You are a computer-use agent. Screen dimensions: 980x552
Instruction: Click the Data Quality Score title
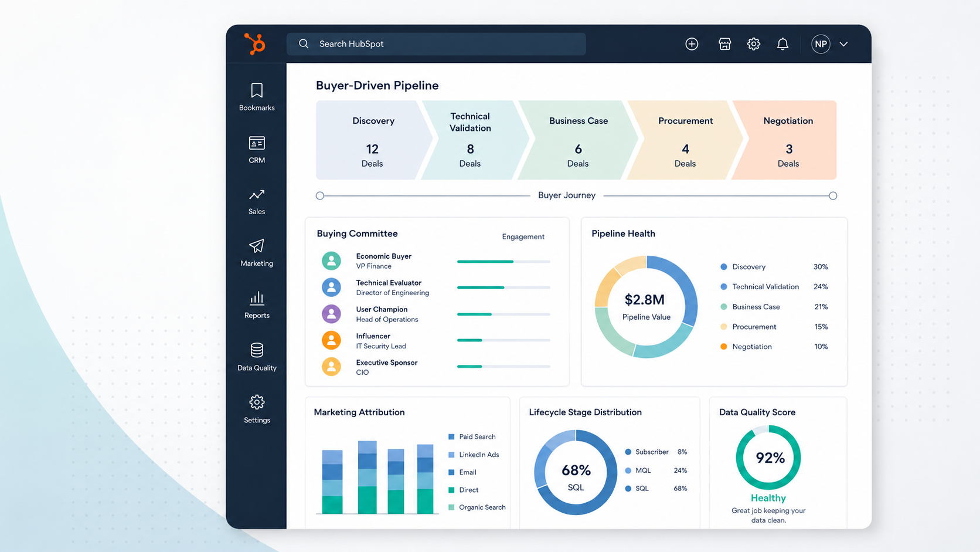[757, 412]
